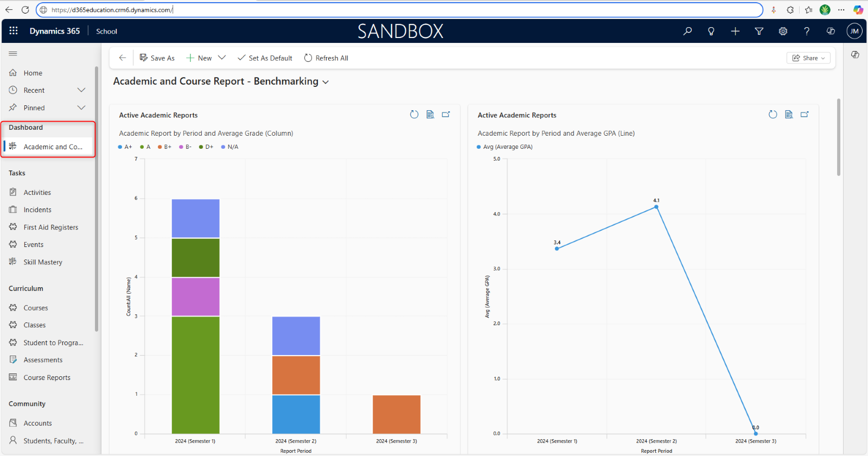Screen dimensions: 868x456
Task: View records for the GPA line chart
Action: (789, 115)
